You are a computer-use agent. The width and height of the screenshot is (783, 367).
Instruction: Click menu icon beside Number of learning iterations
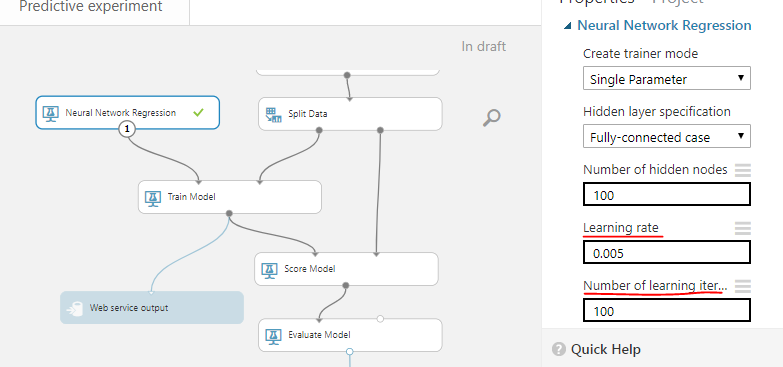pyautogui.click(x=743, y=286)
